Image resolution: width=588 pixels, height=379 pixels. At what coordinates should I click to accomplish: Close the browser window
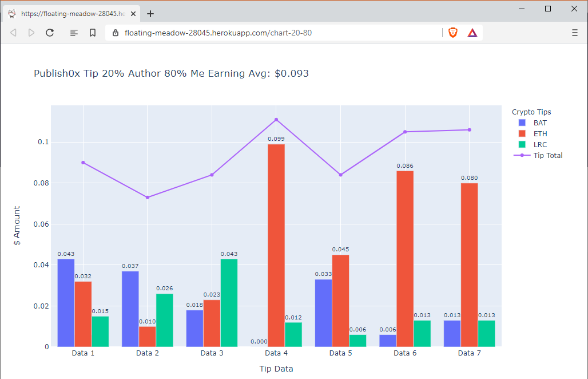pos(574,9)
